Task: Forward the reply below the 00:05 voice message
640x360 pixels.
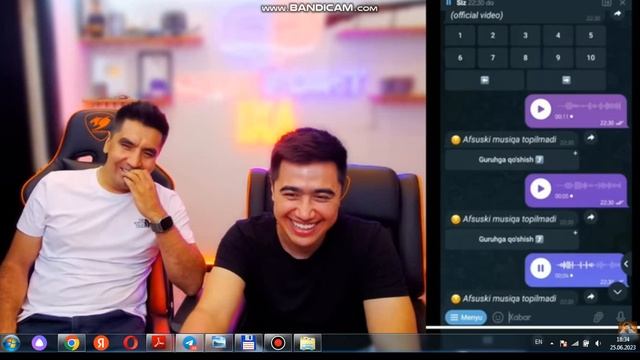Action: (x=591, y=217)
